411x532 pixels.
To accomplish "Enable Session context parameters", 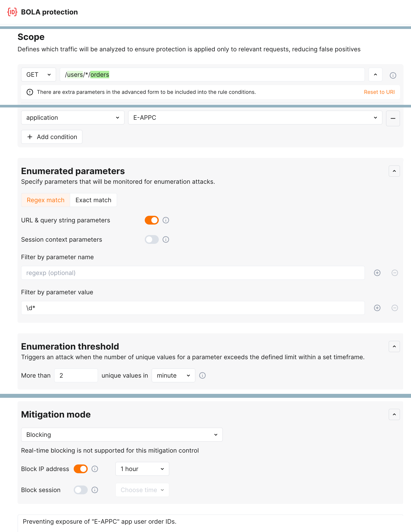I will [152, 239].
